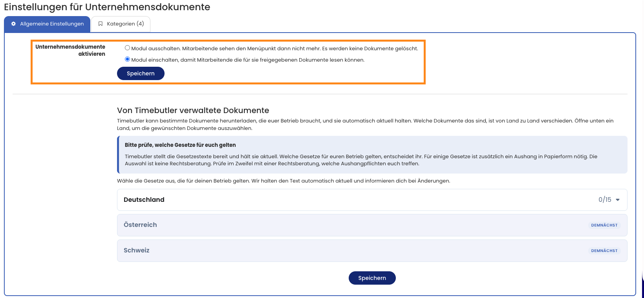Screen dimensions: 644x298
Task: Click the caret arrow next to 0/15
Action: click(x=618, y=200)
